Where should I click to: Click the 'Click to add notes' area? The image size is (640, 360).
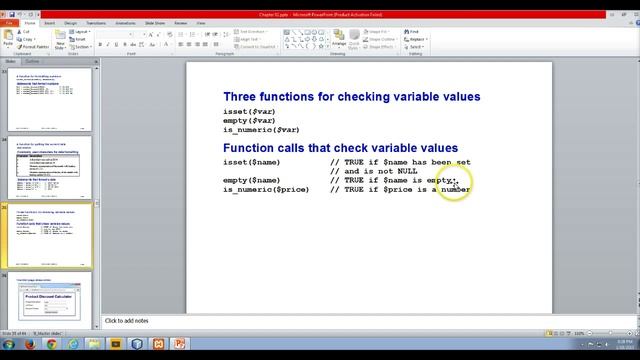pos(369,321)
